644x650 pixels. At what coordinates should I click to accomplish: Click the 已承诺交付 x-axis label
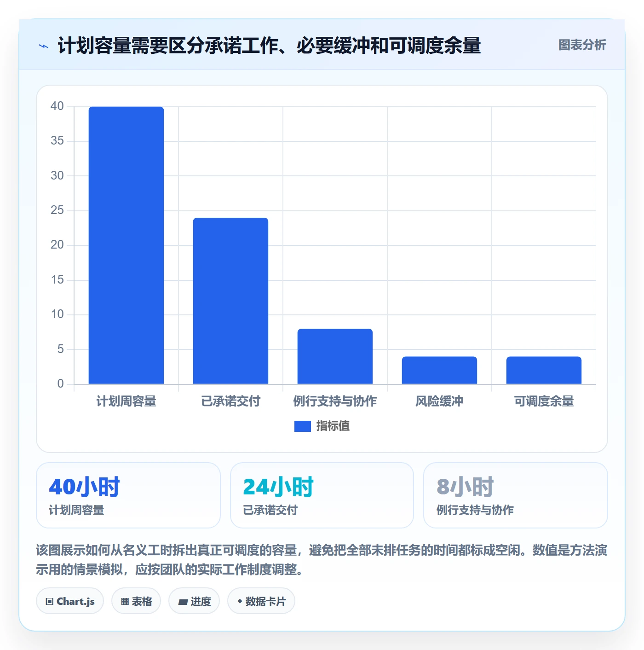click(x=230, y=401)
